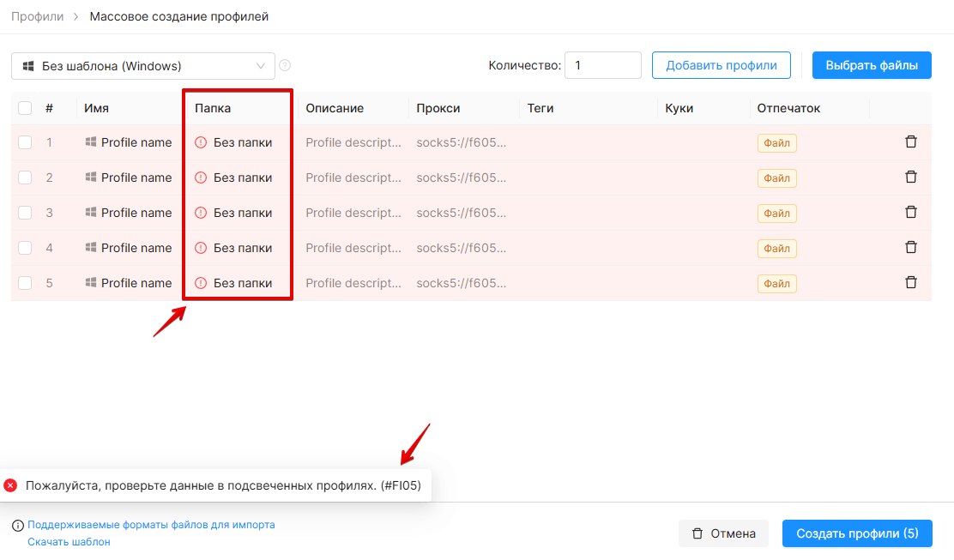Check the checkbox for profile row 2
This screenshot has height=560, width=954.
click(x=25, y=178)
